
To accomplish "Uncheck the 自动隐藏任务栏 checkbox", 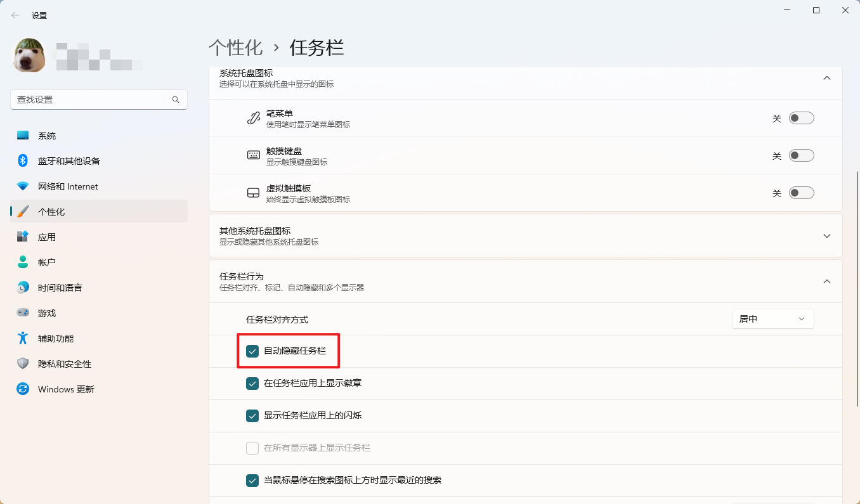I will tap(252, 351).
